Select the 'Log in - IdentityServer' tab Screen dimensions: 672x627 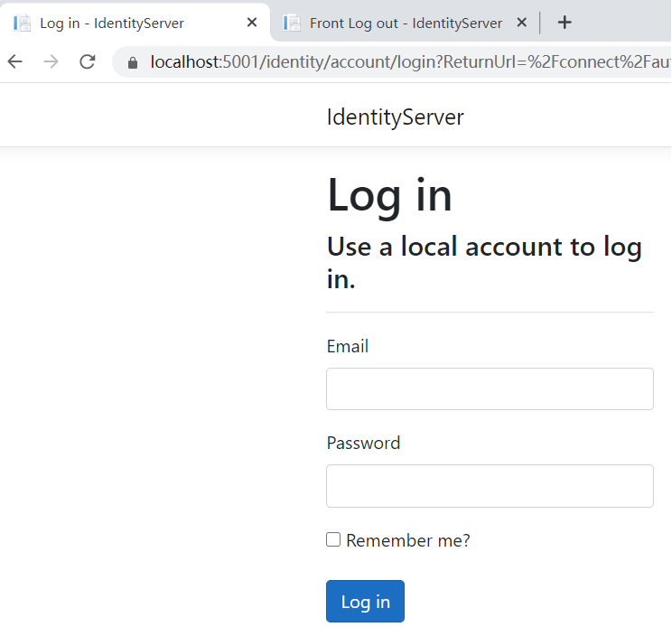pyautogui.click(x=135, y=23)
